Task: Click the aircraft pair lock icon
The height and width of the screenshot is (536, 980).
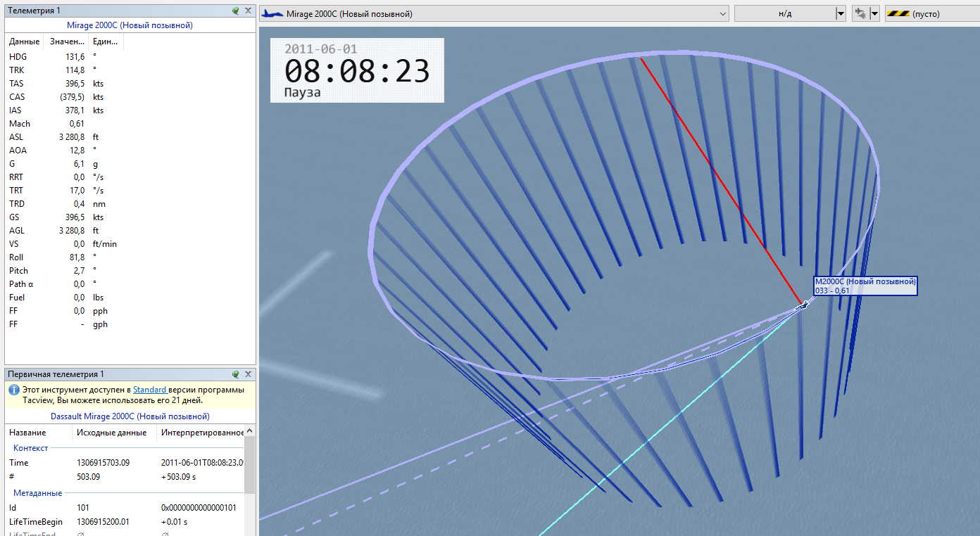Action: 860,13
